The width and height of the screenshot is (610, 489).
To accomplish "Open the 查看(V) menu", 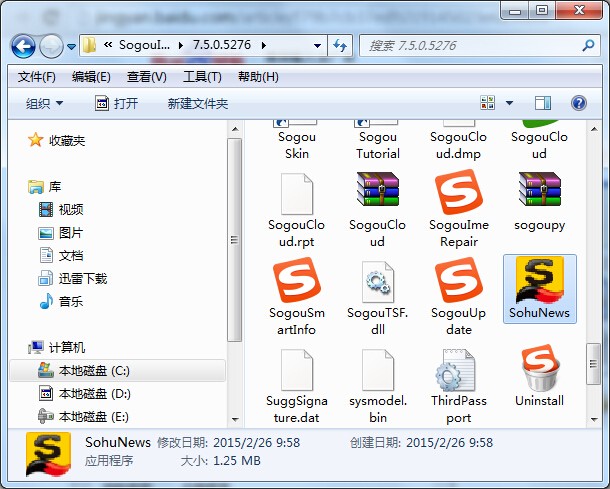I will click(x=147, y=77).
